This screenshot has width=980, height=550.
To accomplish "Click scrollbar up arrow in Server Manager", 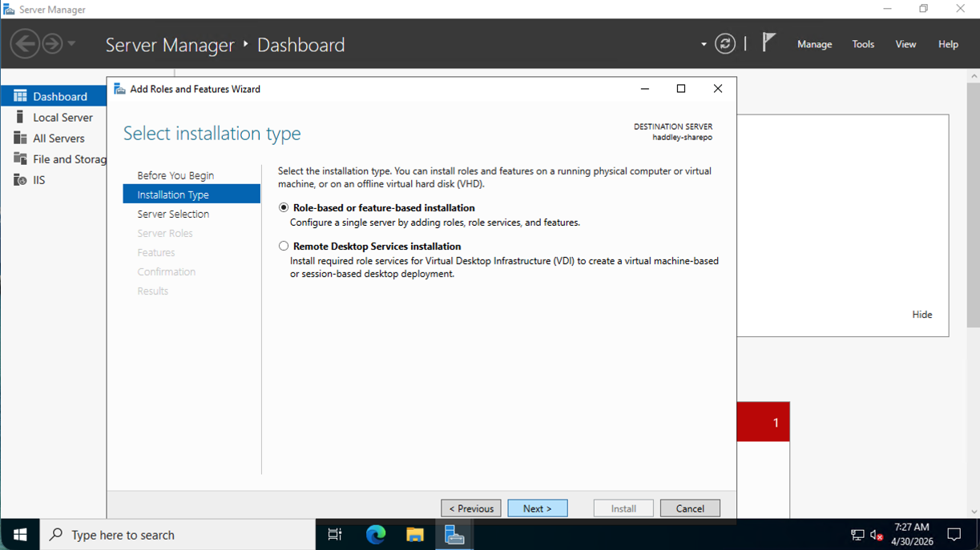I will tap(974, 76).
